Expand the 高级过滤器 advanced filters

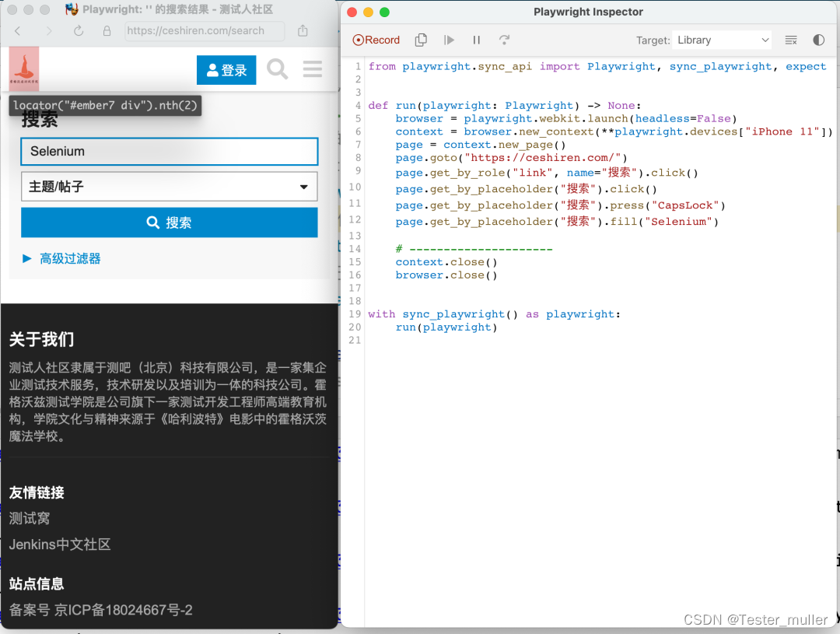click(x=61, y=259)
